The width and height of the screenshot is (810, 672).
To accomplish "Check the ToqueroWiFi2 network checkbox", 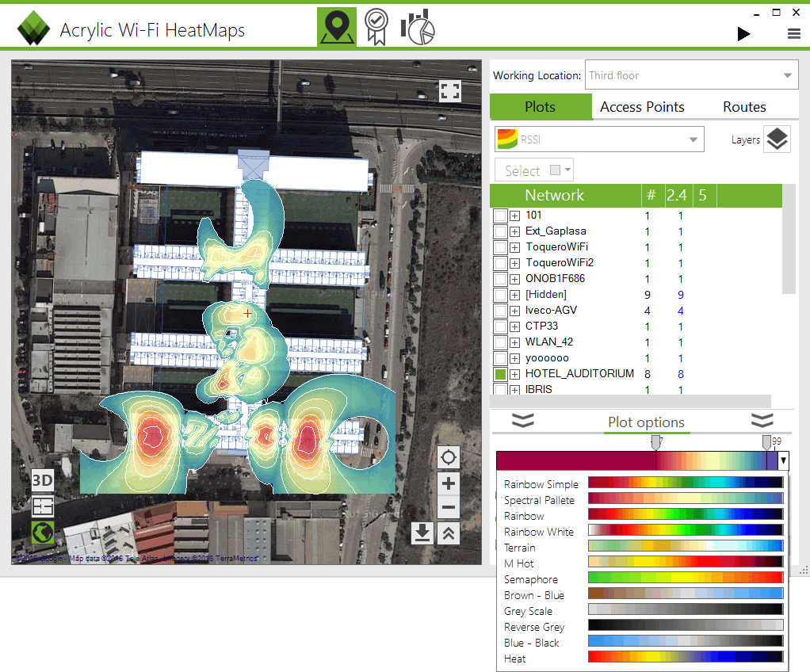I will click(x=500, y=263).
